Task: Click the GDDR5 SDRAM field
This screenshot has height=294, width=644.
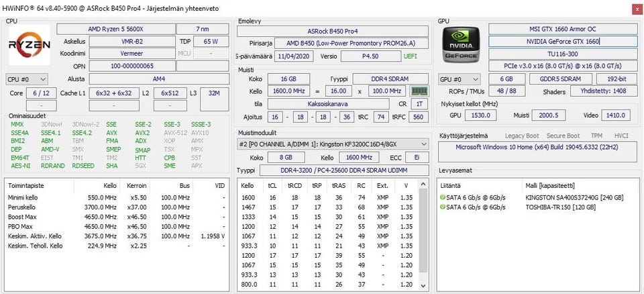Action: click(561, 79)
